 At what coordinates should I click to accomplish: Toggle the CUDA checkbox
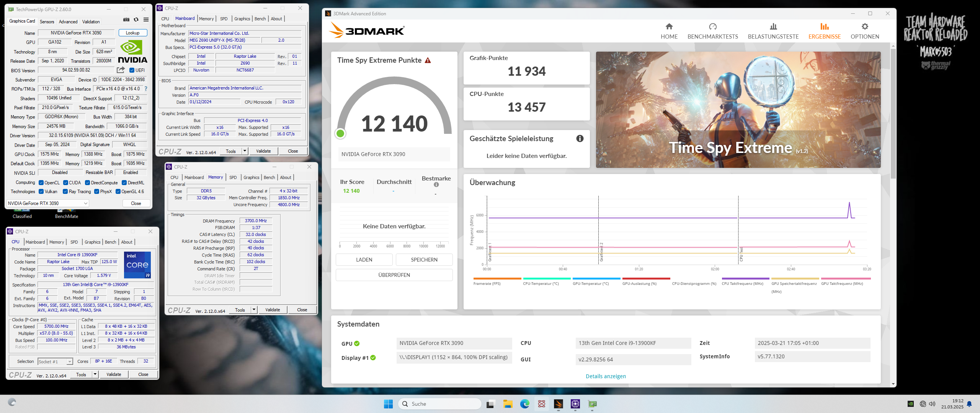pos(65,183)
